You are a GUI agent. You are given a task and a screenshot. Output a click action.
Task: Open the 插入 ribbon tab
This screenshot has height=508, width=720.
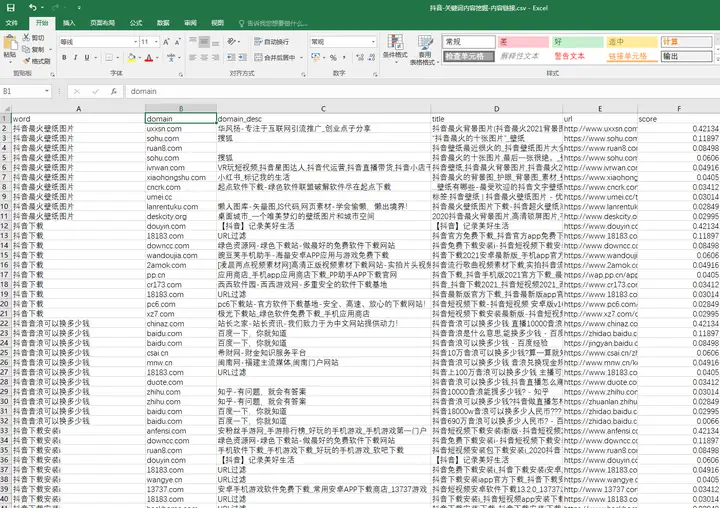[x=69, y=23]
